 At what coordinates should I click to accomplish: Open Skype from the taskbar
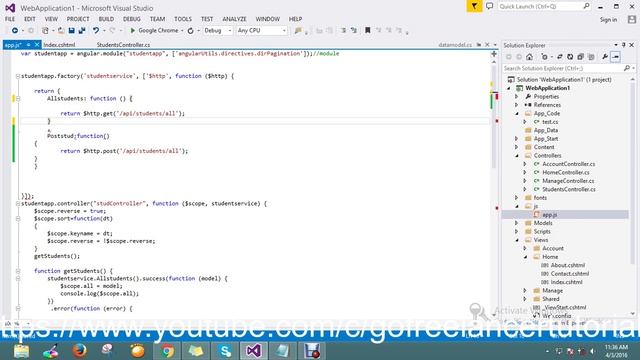tap(225, 351)
